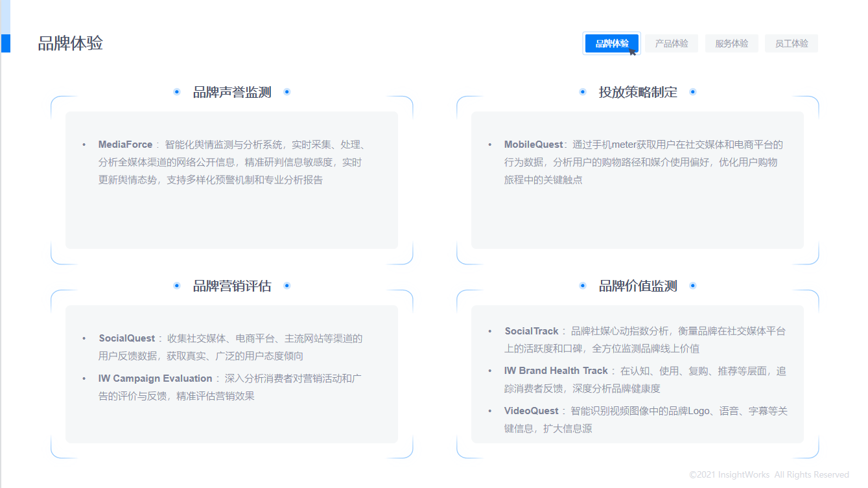Switch to the 员工体验 tab
Image resolution: width=868 pixels, height=488 pixels.
pyautogui.click(x=792, y=43)
